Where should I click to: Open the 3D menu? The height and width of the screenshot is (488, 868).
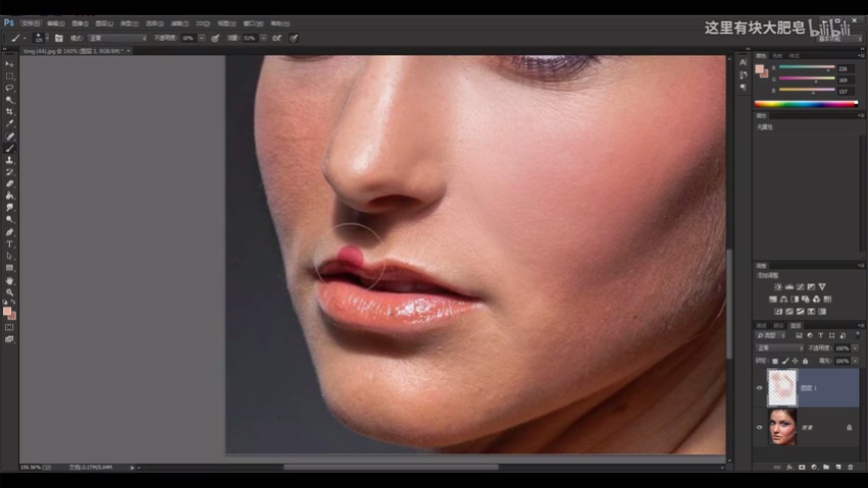point(203,22)
